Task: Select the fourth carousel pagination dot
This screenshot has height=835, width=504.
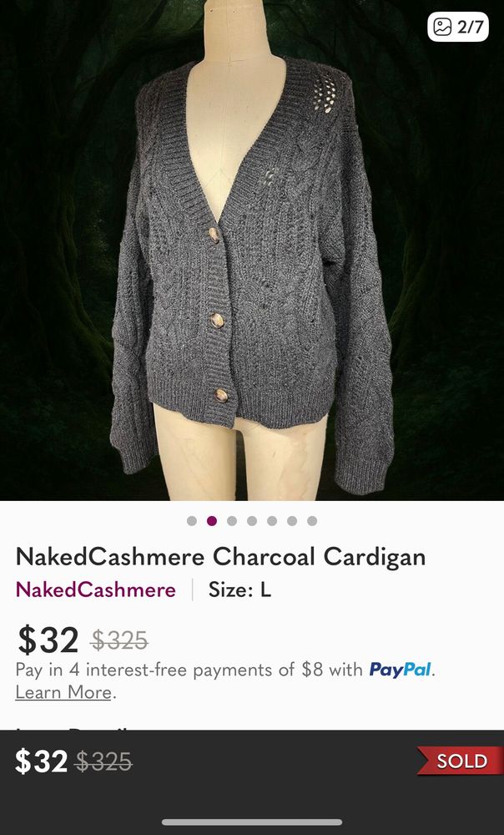Action: (x=252, y=521)
